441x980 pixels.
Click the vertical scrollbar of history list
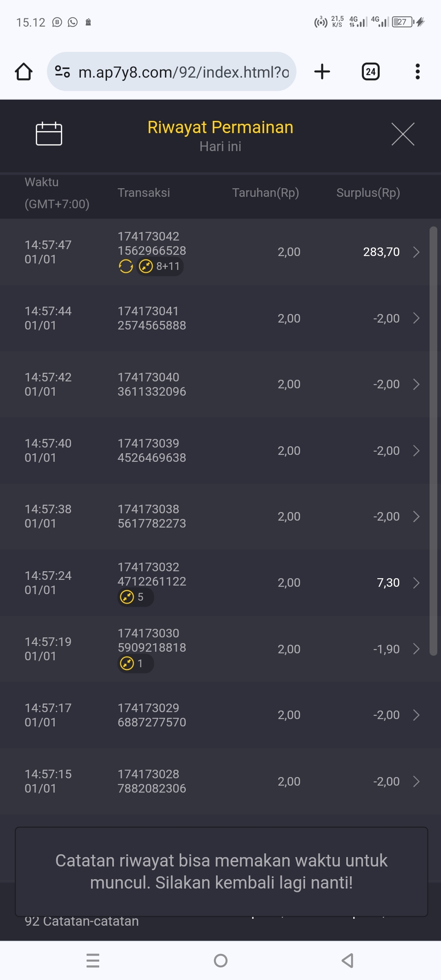[x=433, y=441]
